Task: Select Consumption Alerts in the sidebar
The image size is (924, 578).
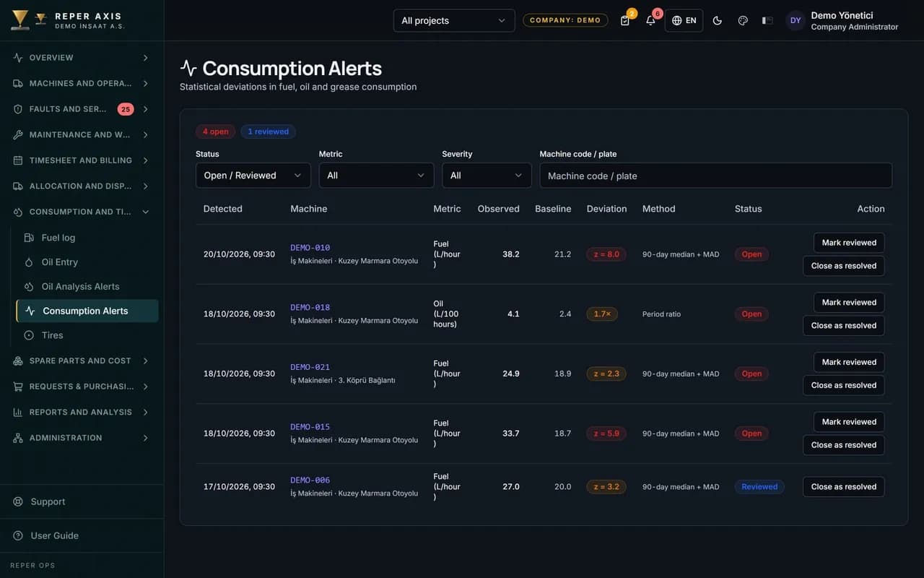Action: [x=87, y=311]
